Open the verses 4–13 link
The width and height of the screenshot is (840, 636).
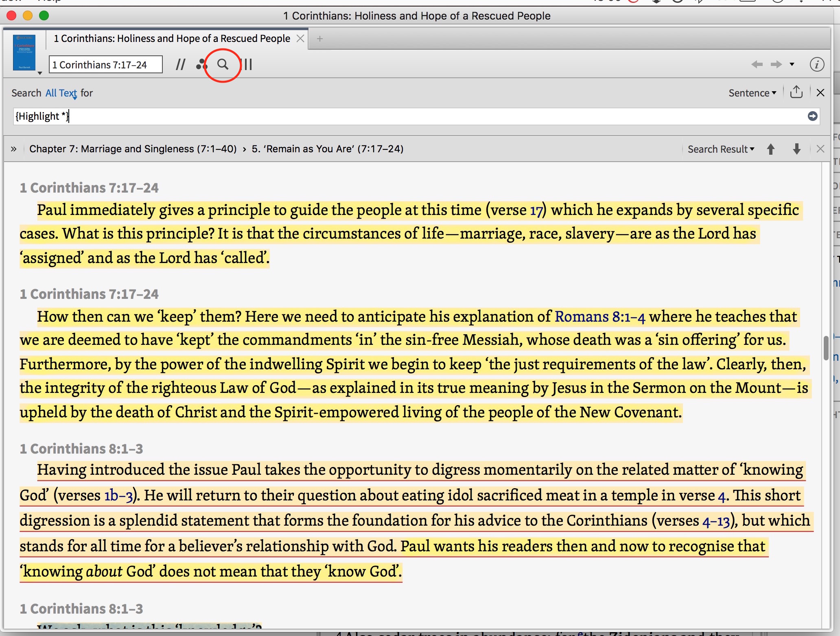pos(716,521)
